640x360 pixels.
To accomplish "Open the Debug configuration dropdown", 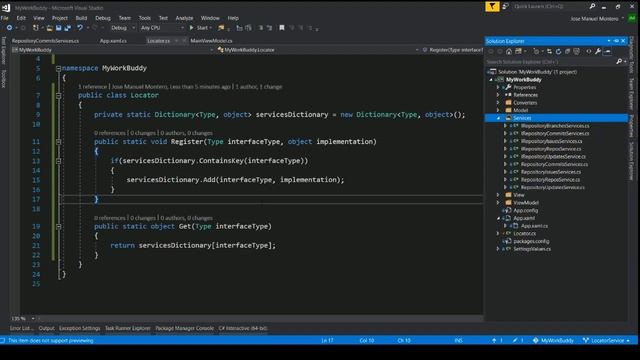I will pos(122,28).
